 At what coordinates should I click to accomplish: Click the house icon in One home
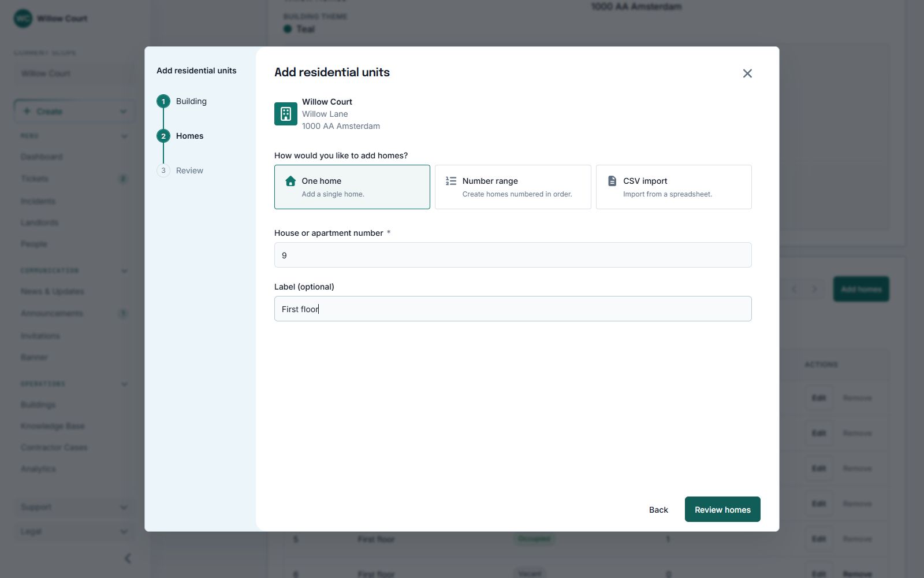[x=291, y=181]
